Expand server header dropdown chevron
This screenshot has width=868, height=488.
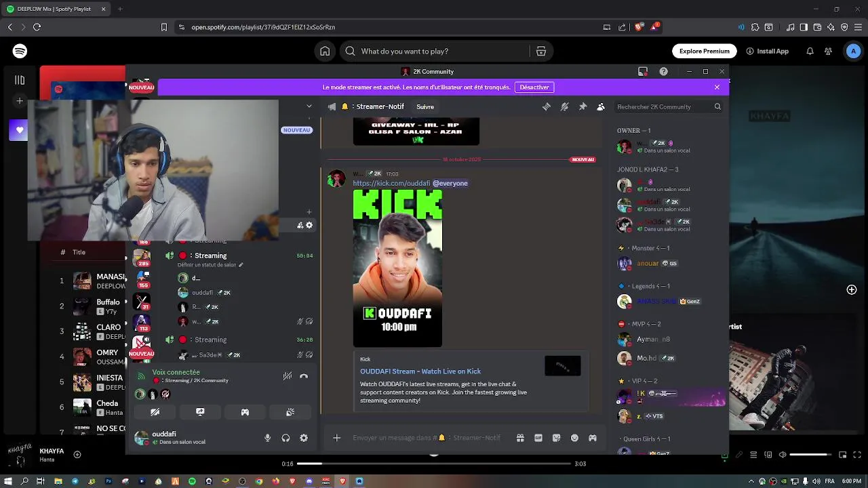click(309, 106)
